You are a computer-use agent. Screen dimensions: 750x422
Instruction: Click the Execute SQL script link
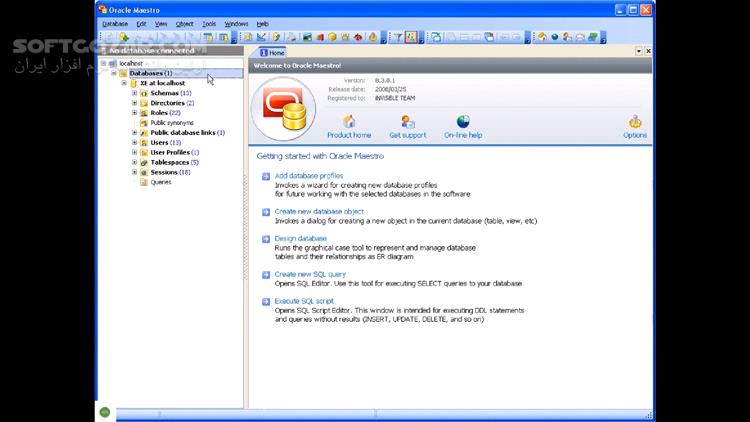(x=304, y=301)
